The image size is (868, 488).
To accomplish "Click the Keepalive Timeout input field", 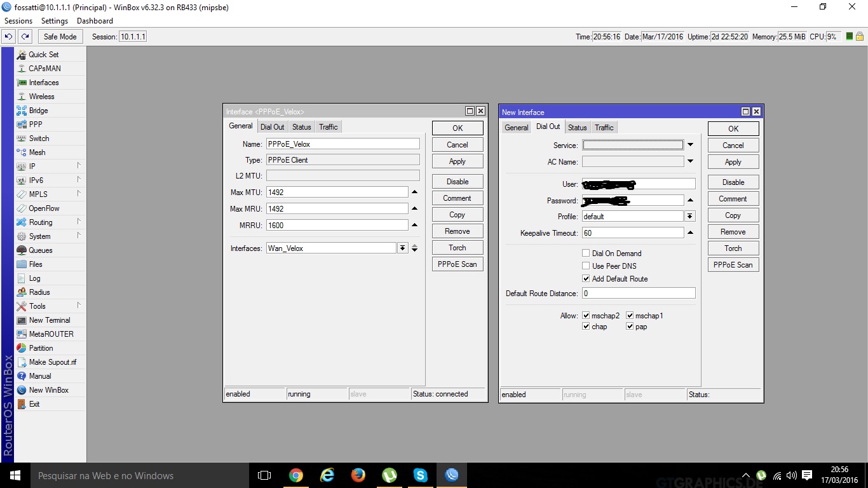I will (x=632, y=233).
